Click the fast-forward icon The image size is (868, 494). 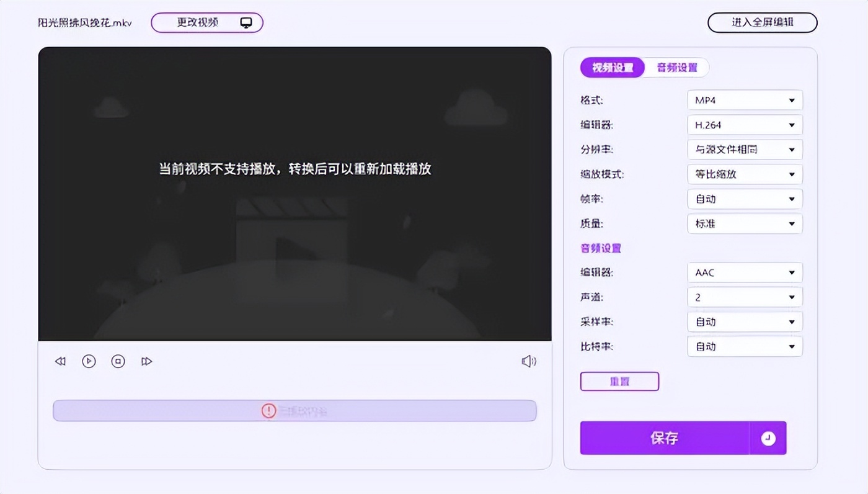pos(147,361)
